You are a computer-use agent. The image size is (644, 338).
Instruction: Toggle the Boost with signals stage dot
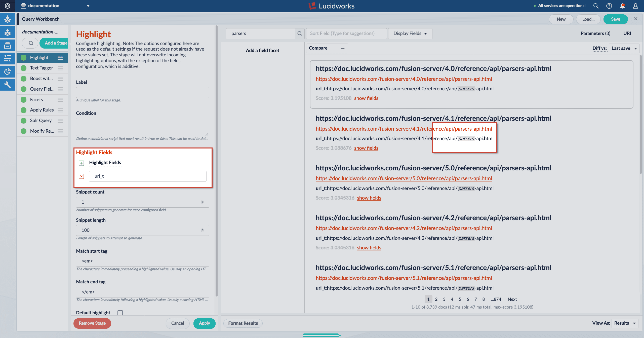[24, 79]
